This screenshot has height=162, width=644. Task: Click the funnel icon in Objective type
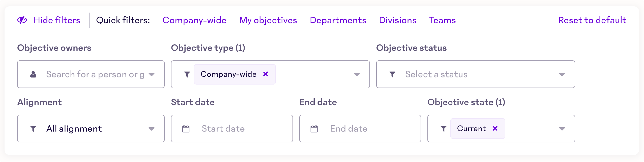(x=187, y=74)
